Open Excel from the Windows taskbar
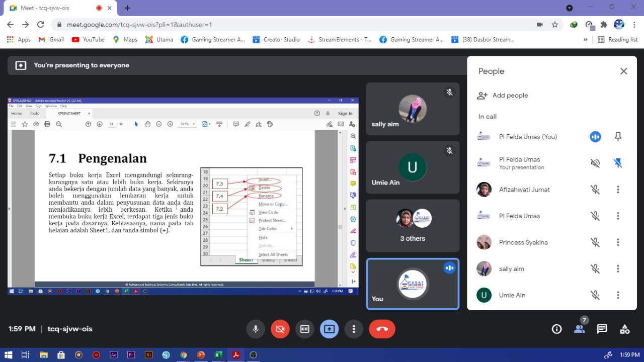 [x=218, y=355]
